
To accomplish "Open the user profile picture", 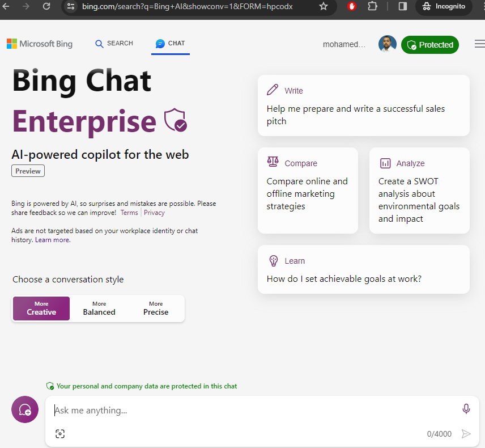I will pyautogui.click(x=387, y=44).
